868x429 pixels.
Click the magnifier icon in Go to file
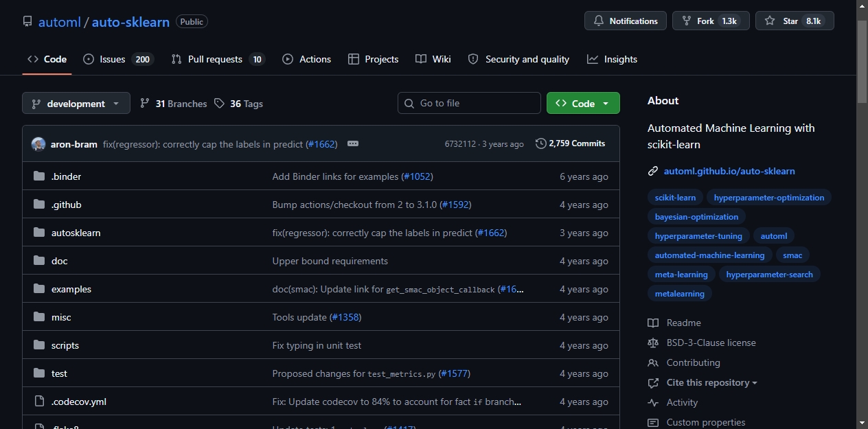click(x=409, y=104)
